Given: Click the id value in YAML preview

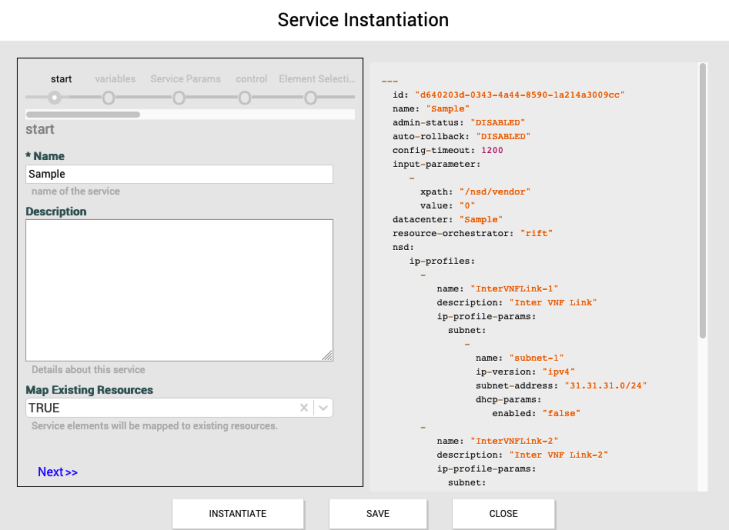Looking at the screenshot, I should (520, 93).
